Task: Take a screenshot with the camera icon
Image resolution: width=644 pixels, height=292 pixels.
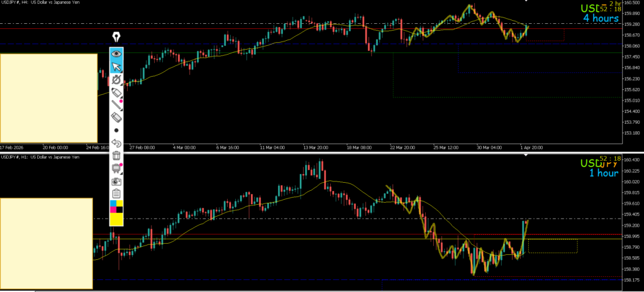Action: click(x=116, y=181)
